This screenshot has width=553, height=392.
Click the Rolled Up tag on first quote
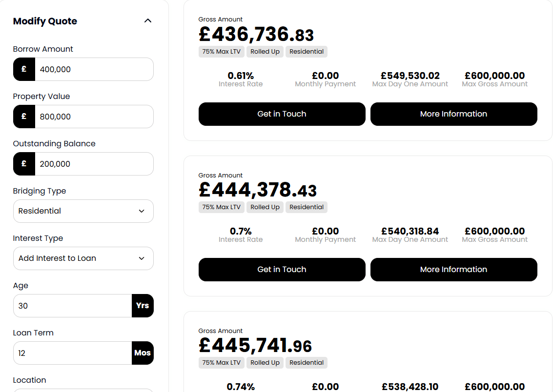265,51
